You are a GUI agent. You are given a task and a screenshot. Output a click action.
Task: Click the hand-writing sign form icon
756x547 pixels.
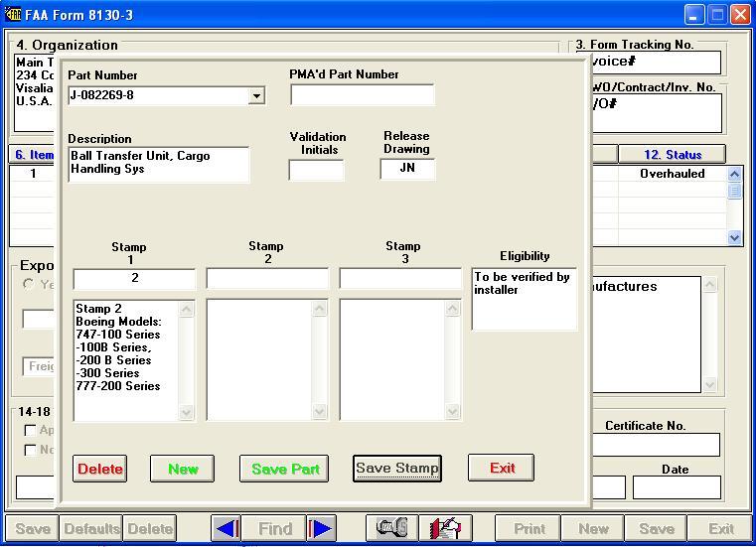[x=445, y=529]
